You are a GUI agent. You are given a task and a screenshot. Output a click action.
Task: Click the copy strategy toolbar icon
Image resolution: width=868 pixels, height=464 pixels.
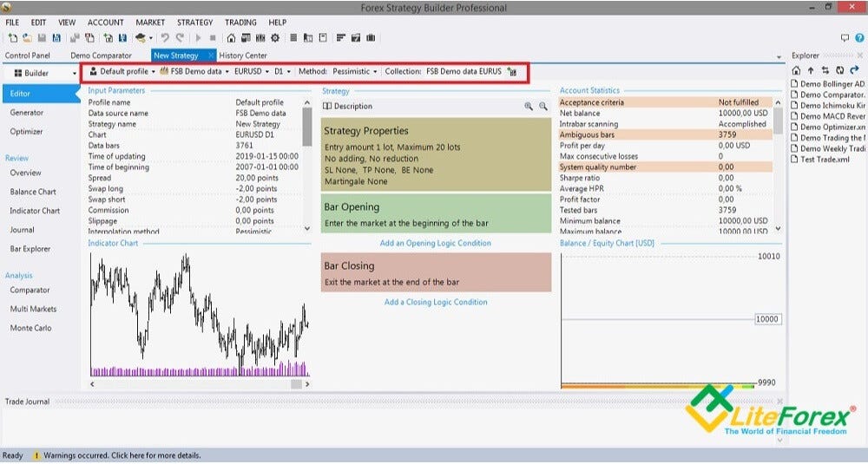click(x=89, y=38)
